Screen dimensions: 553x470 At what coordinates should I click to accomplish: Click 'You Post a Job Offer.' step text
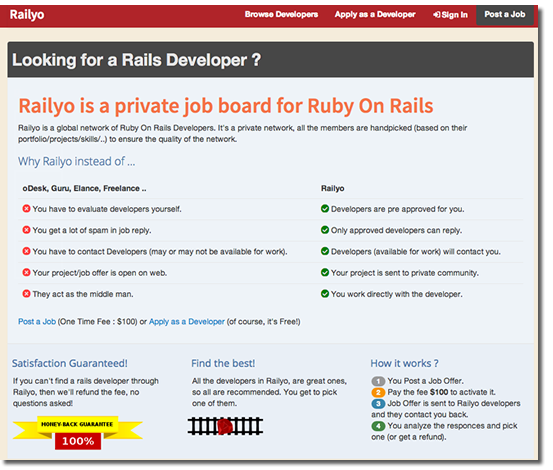point(426,381)
